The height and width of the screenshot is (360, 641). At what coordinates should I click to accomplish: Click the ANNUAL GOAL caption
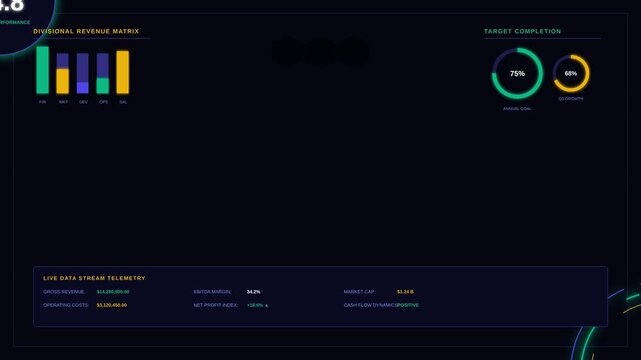coord(517,109)
